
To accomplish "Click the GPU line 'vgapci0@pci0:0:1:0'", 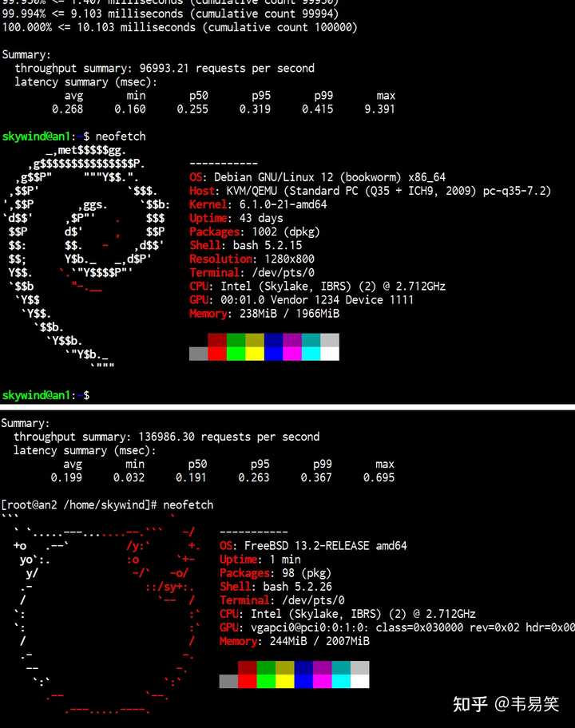I will [397, 627].
